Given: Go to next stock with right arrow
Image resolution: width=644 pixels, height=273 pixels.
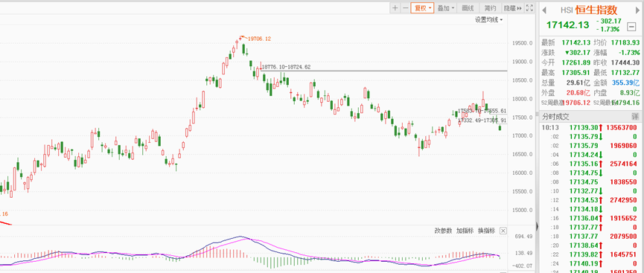Looking at the screenshot, I should tap(637, 10).
